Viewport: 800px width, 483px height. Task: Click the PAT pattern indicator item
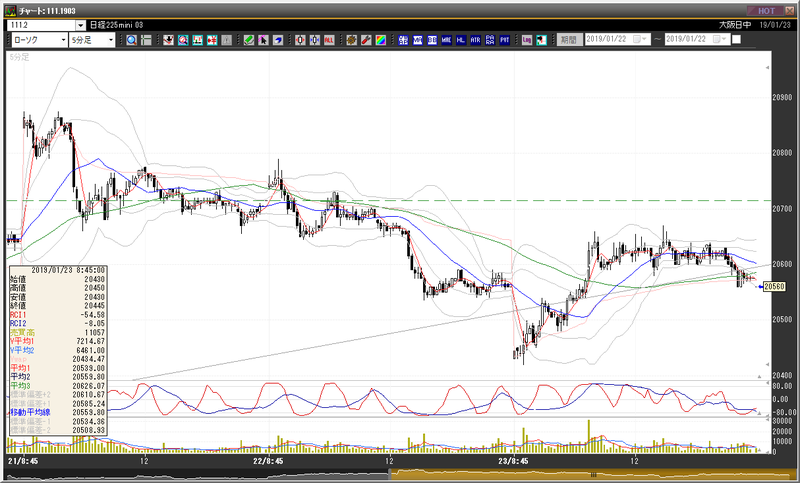[x=505, y=40]
